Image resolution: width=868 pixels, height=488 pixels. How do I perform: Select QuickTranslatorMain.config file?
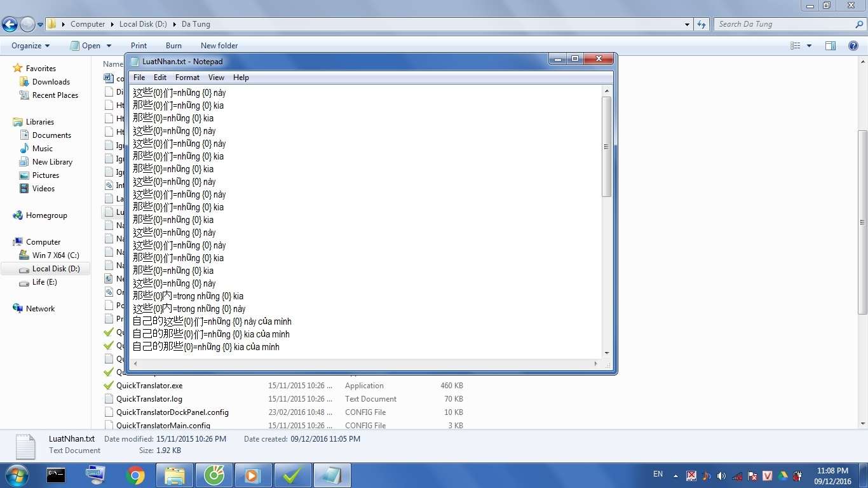pyautogui.click(x=163, y=425)
